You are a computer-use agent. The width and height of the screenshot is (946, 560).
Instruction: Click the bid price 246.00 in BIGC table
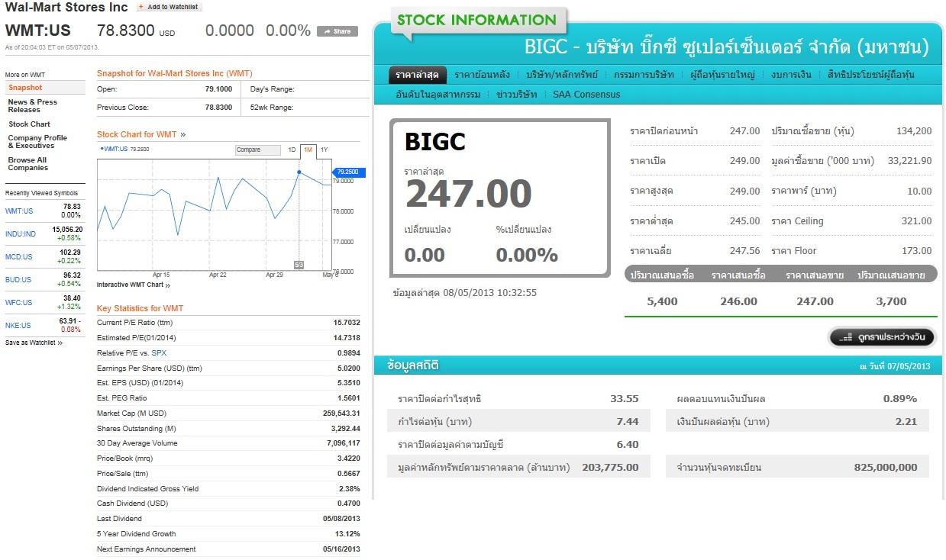[x=738, y=301]
